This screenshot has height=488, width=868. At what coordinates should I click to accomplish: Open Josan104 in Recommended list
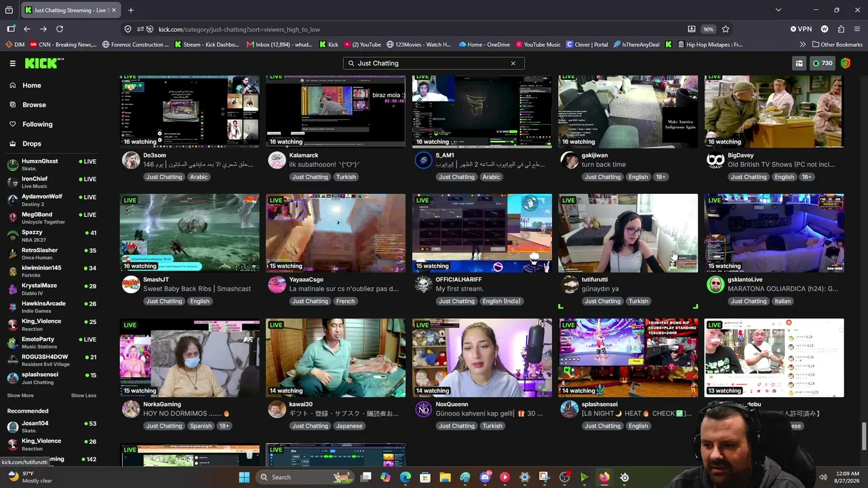(52, 427)
